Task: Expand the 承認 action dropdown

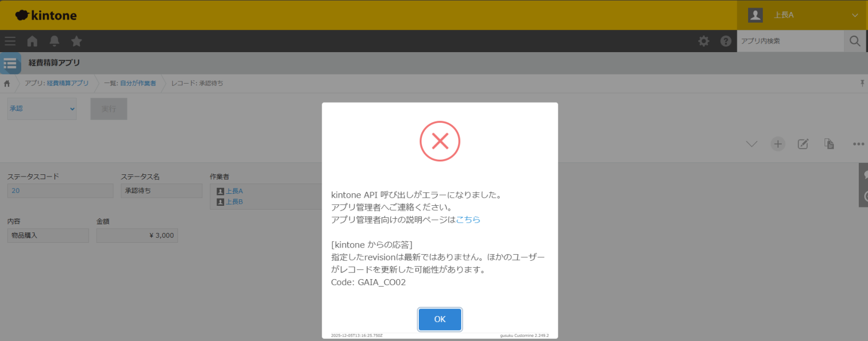Action: point(42,109)
